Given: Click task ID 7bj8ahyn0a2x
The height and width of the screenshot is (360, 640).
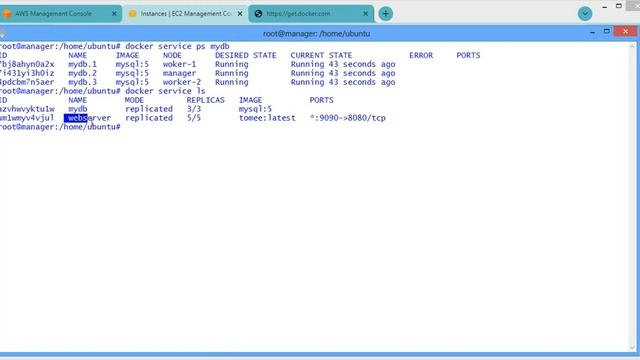Looking at the screenshot, I should coord(27,64).
